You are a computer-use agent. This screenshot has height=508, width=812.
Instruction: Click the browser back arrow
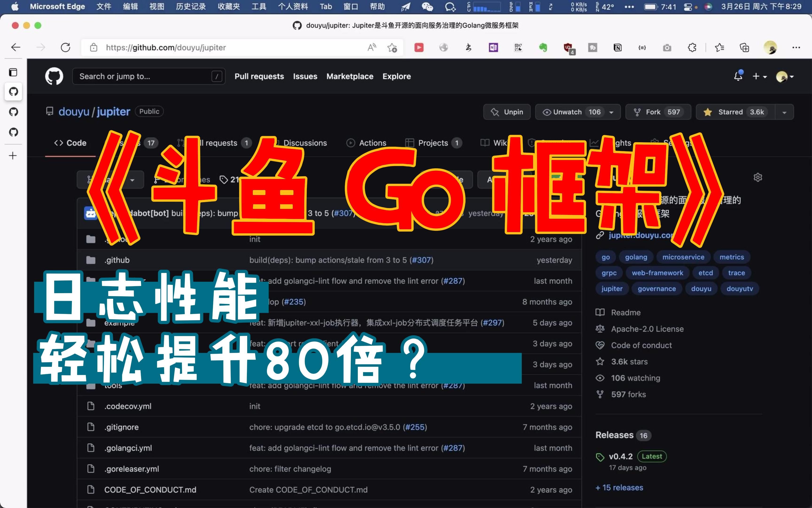pos(16,47)
